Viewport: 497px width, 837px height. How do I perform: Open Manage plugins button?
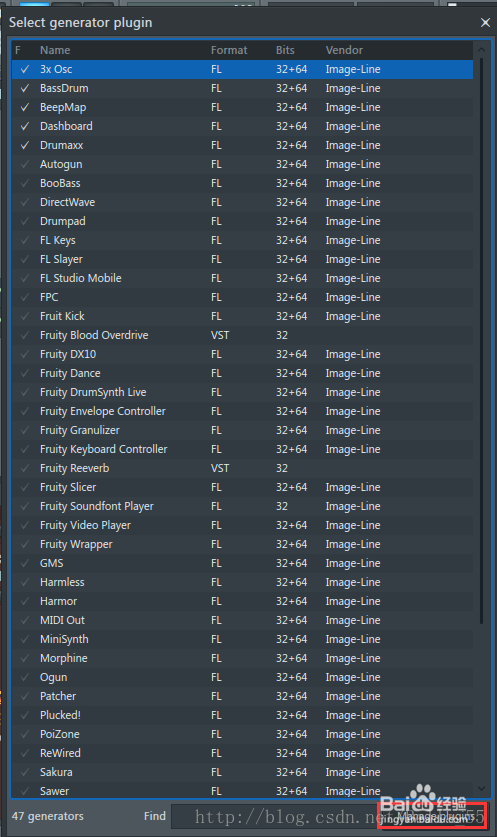[432, 816]
